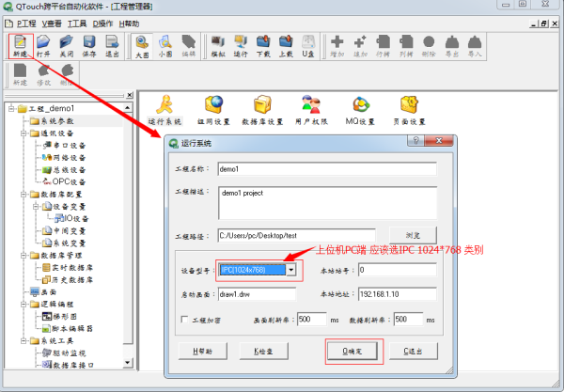The image size is (564, 392).
Task: Select OPC设备 in the project tree
Action: (69, 181)
